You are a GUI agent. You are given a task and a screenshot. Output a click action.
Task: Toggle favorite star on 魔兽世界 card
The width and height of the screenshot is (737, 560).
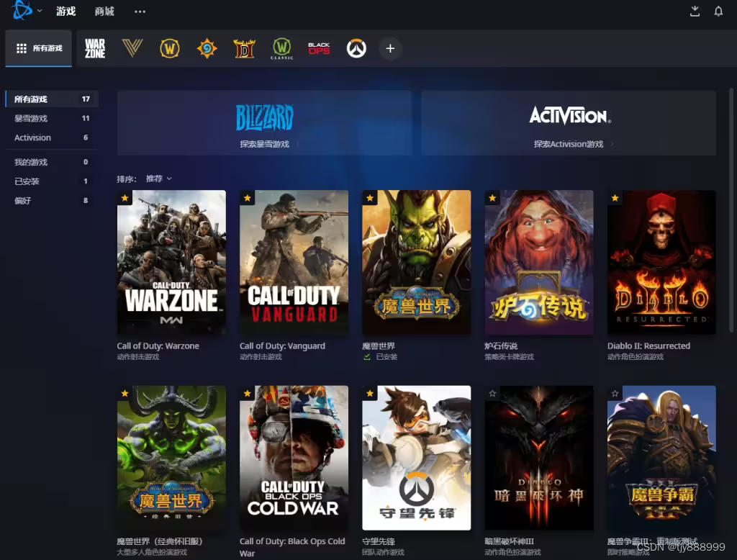pyautogui.click(x=371, y=198)
